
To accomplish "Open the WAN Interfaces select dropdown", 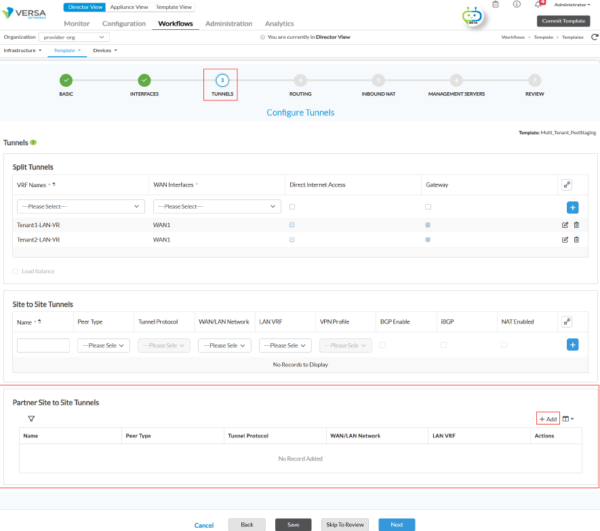I will point(217,207).
